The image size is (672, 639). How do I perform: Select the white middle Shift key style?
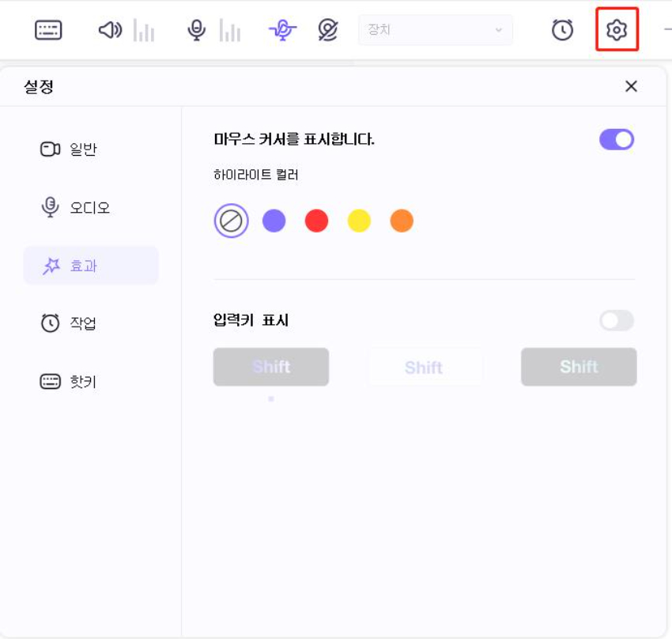(425, 367)
